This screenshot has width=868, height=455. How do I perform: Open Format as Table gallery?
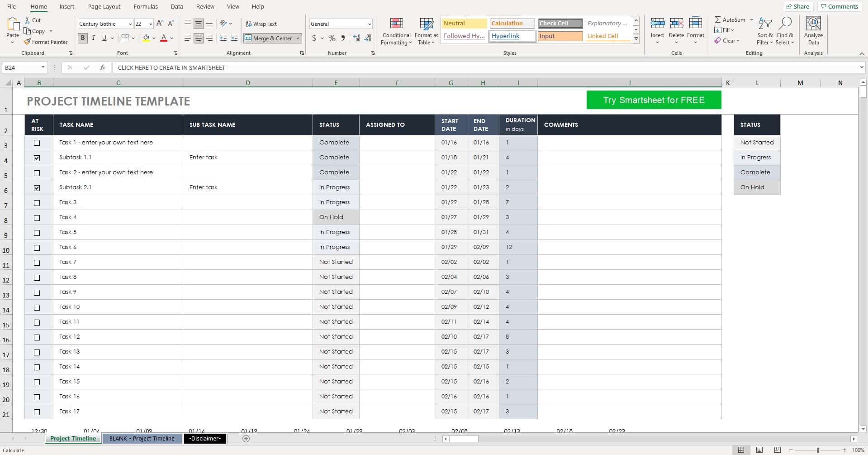tap(426, 31)
